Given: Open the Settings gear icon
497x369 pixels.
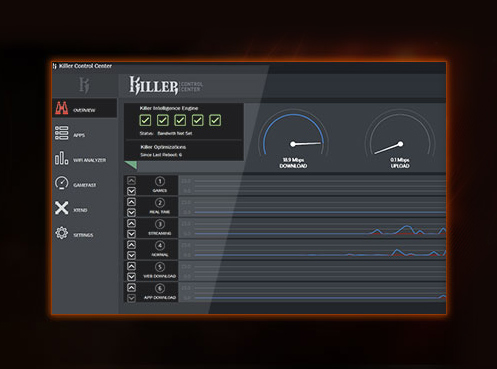Looking at the screenshot, I should 62,233.
